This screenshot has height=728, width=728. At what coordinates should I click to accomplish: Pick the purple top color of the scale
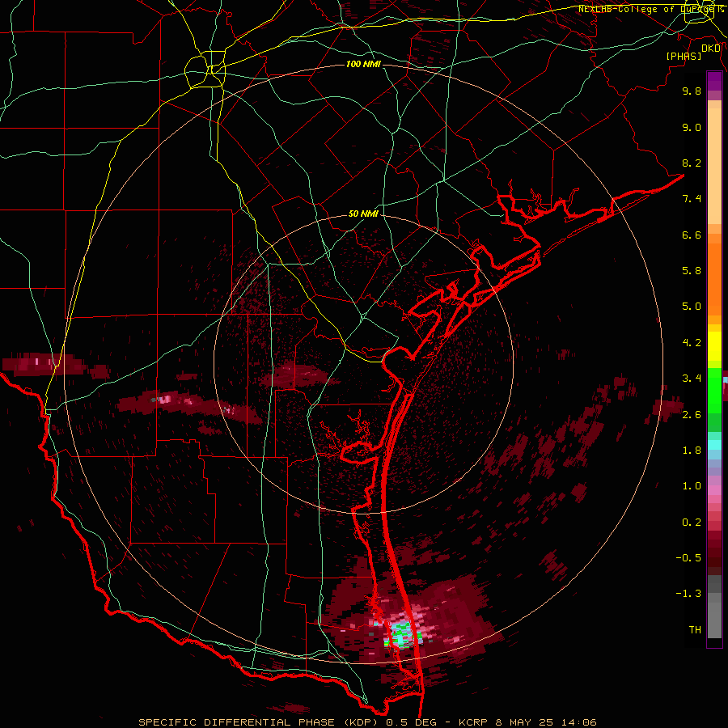tap(714, 81)
